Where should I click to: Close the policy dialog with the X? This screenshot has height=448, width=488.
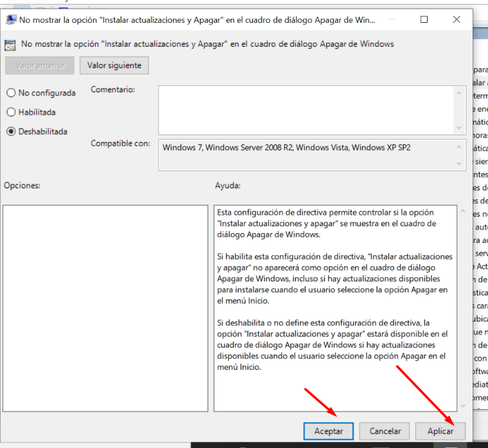456,19
